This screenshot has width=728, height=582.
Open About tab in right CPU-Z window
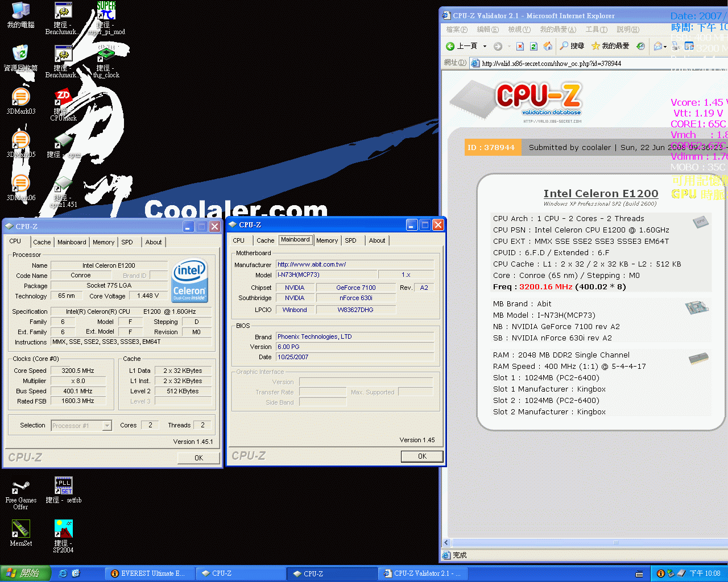(377, 240)
